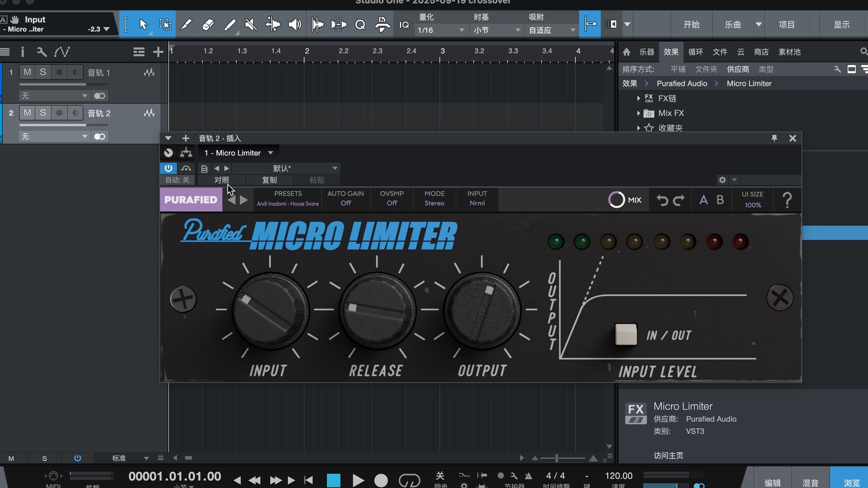Click the IQ quantize icon
868x488 pixels.
tap(404, 25)
